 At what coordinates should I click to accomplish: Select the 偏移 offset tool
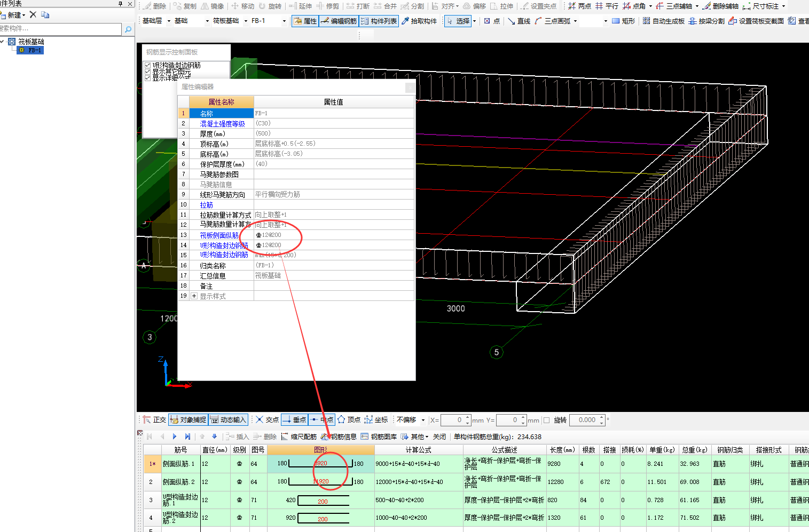tap(475, 6)
